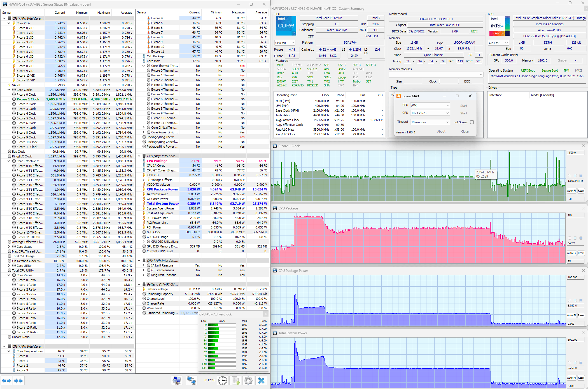The height and width of the screenshot is (389, 588).
Task: Click Start button for CPU test
Action: click(464, 106)
